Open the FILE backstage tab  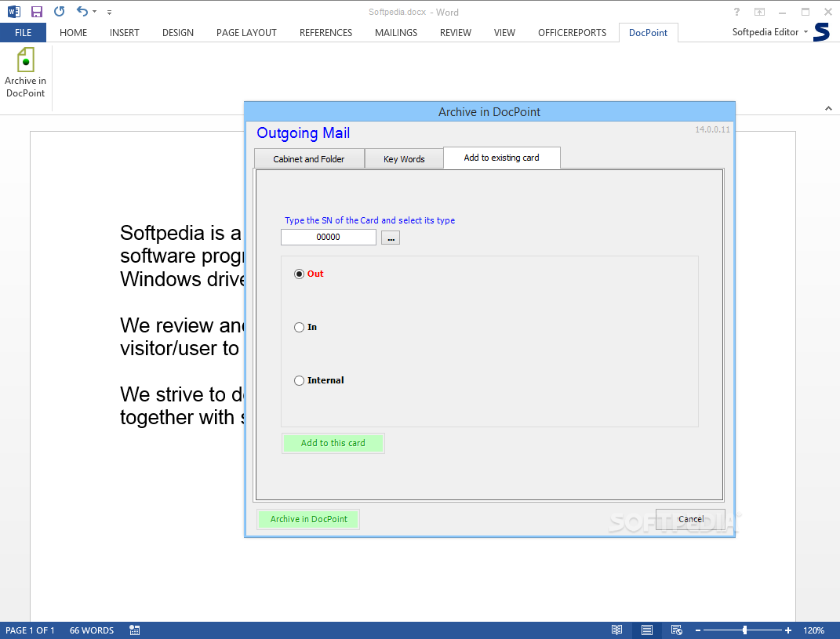tap(23, 33)
